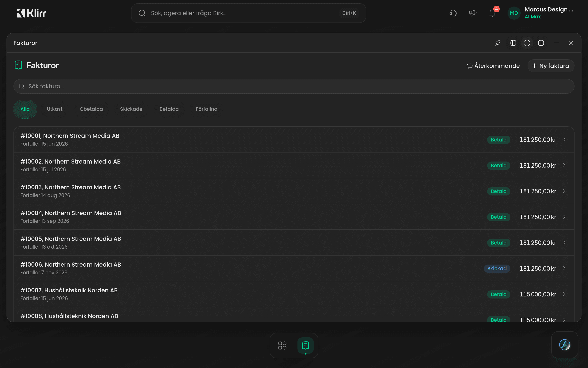This screenshot has width=588, height=368.
Task: Switch to the Utkast tab
Action: 55,109
